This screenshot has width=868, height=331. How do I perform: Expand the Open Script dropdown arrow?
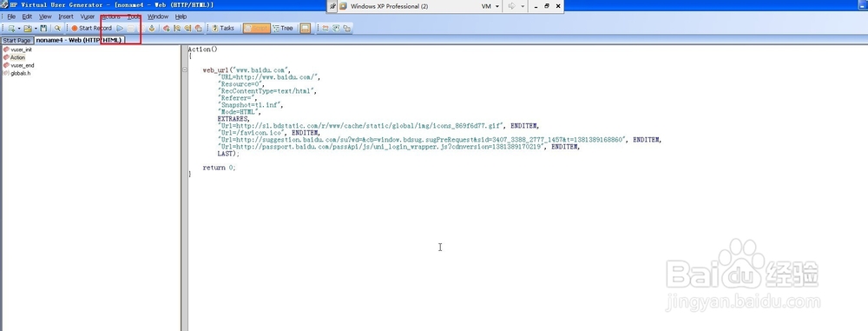point(36,28)
